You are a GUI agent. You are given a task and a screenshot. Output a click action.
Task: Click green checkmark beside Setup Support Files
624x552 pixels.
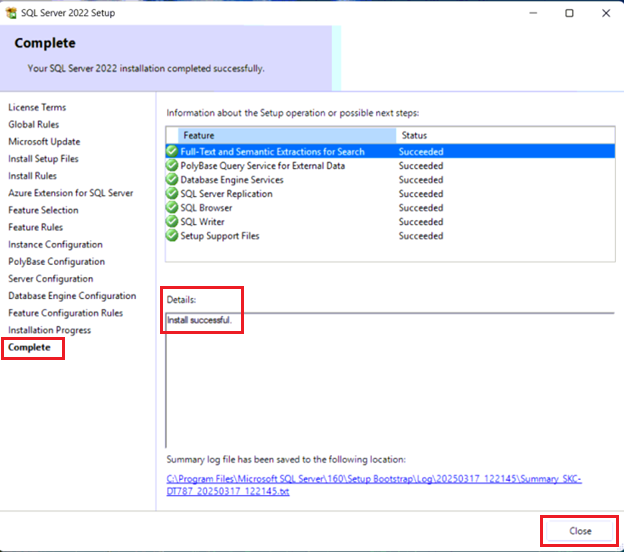(x=172, y=236)
